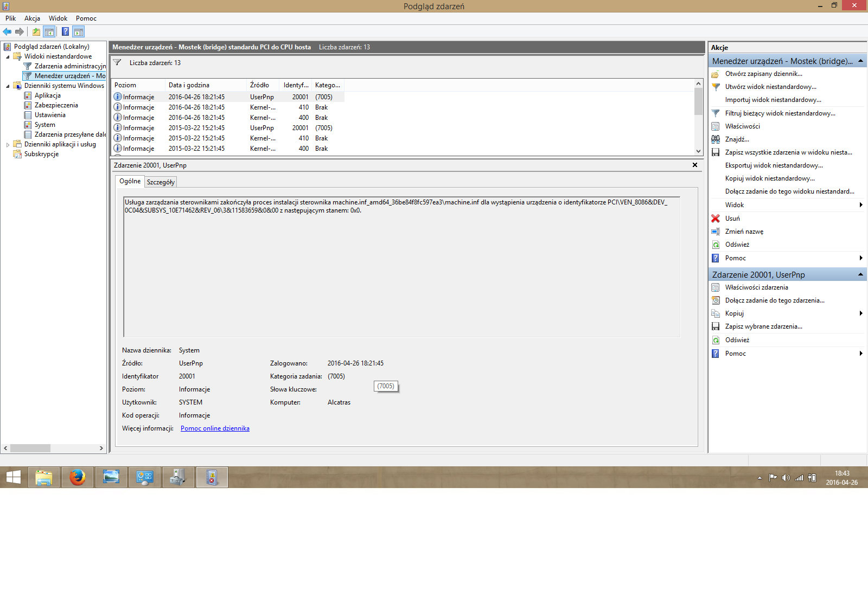
Task: Click the red Usuń X icon
Action: pyautogui.click(x=716, y=219)
